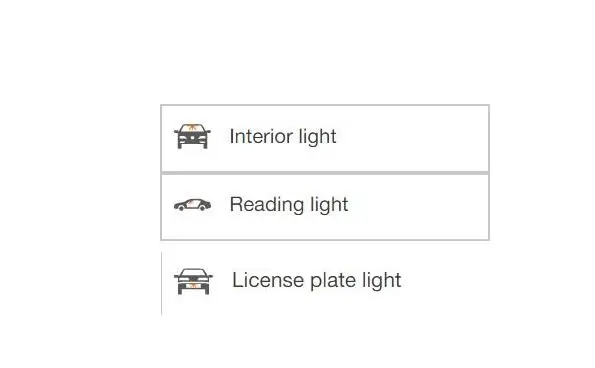Open the License plate light row
Screen dimensions: 595x368
(325, 283)
